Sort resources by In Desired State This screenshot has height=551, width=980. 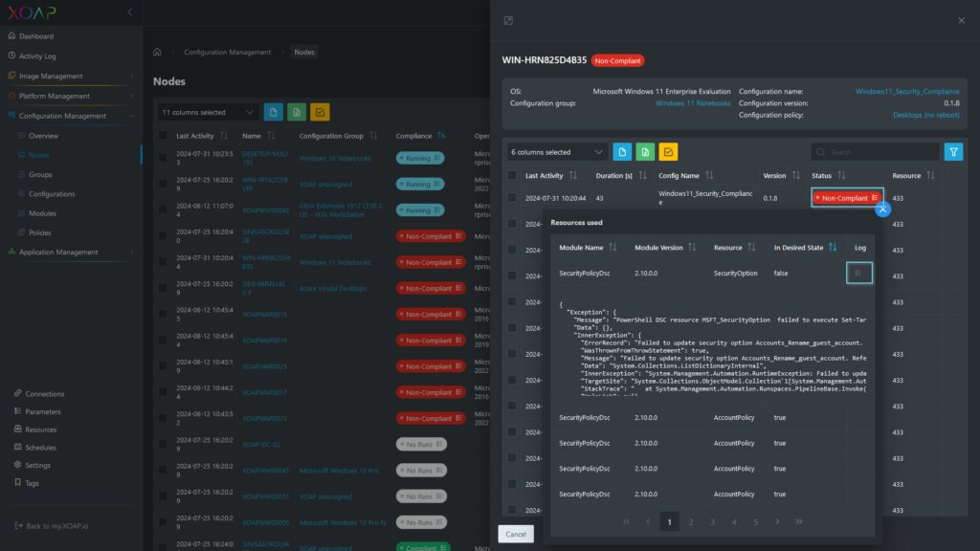click(833, 248)
